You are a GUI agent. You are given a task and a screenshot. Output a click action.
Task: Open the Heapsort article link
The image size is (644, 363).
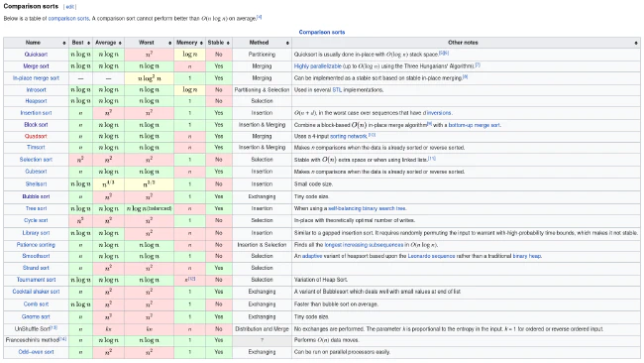pos(36,101)
